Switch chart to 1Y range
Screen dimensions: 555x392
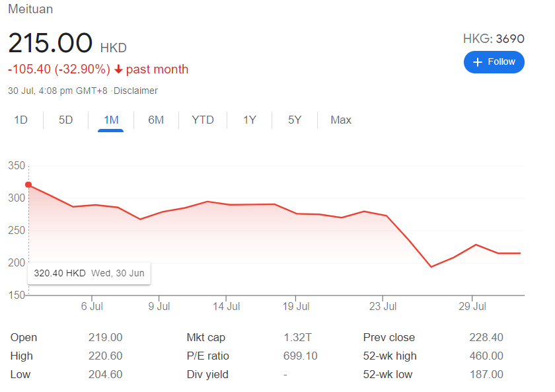pos(249,120)
